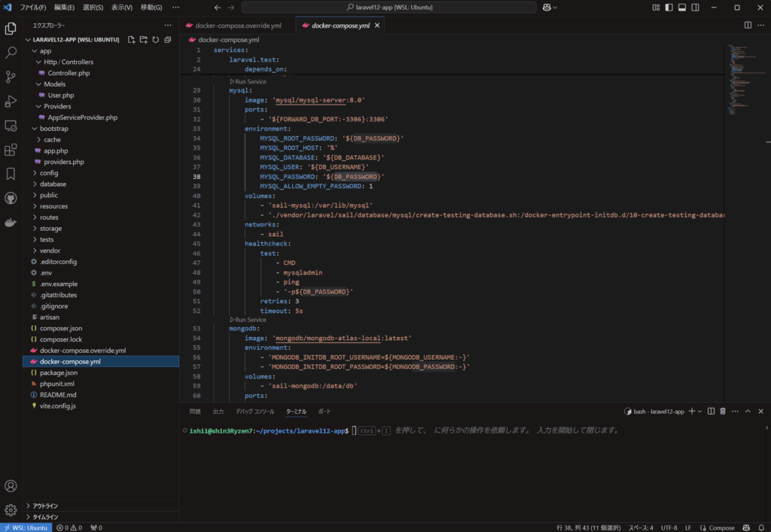
Task: Open the Edit menu
Action: click(65, 8)
